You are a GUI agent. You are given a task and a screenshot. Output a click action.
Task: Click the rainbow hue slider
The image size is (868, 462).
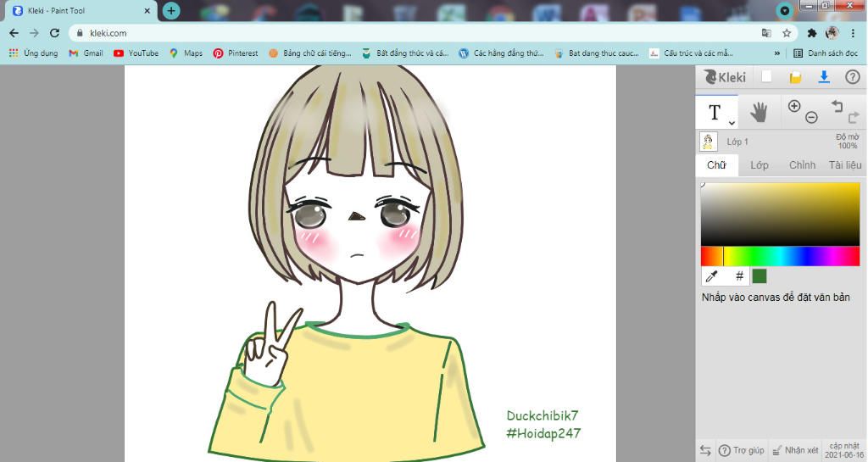(x=780, y=256)
